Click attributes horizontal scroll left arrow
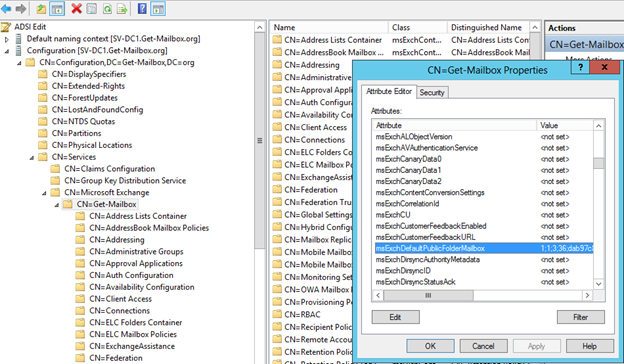This screenshot has width=624, height=364. (378, 296)
